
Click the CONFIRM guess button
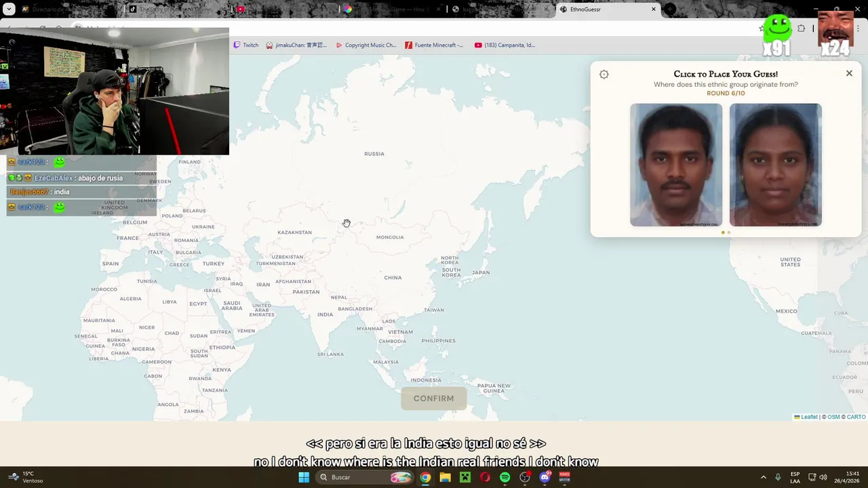pyautogui.click(x=434, y=399)
